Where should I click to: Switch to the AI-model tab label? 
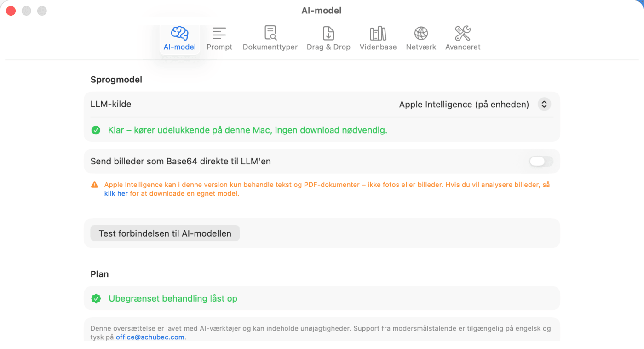180,47
